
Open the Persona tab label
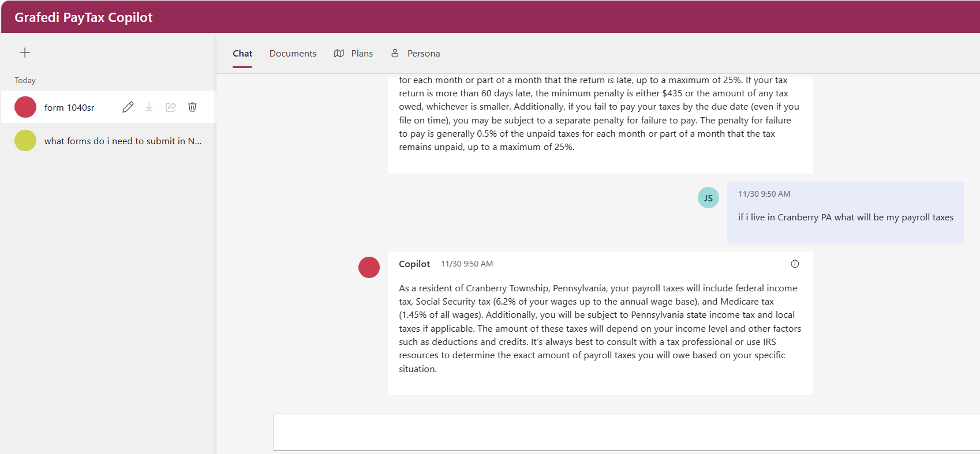point(424,53)
